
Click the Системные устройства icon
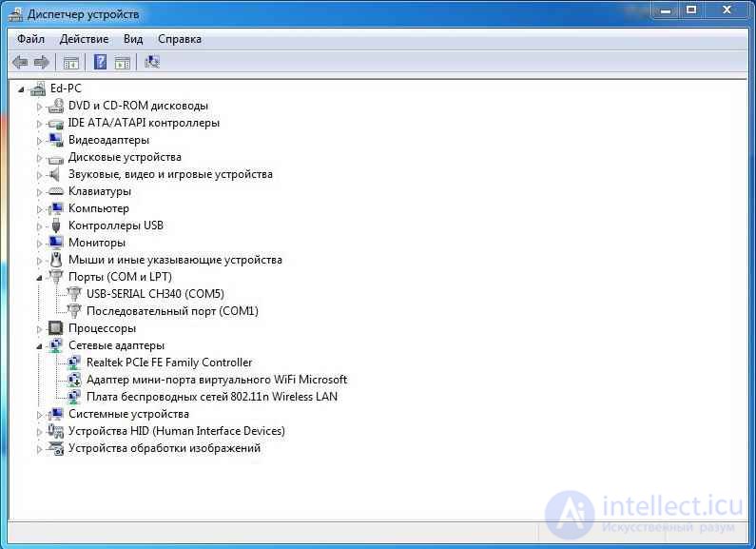[x=56, y=414]
